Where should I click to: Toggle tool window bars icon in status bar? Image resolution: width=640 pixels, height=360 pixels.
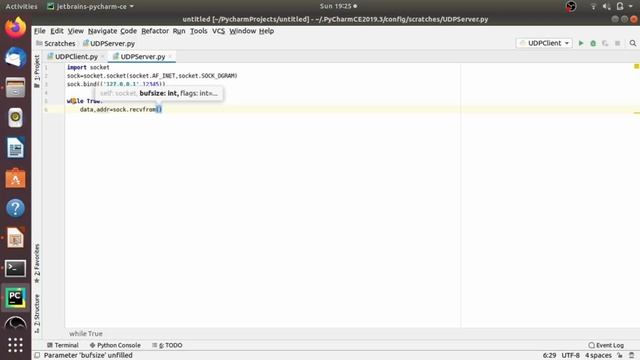pyautogui.click(x=37, y=356)
